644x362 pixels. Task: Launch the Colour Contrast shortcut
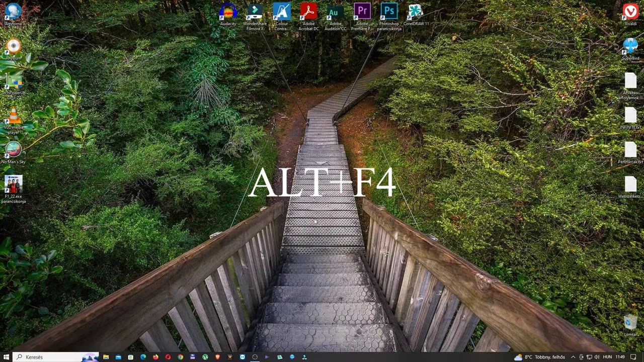coord(282,17)
